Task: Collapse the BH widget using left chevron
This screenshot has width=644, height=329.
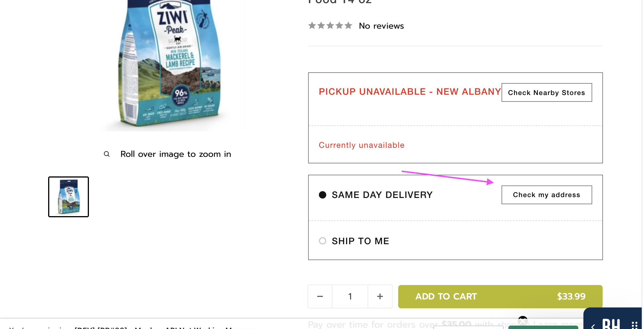Action: coord(593,326)
